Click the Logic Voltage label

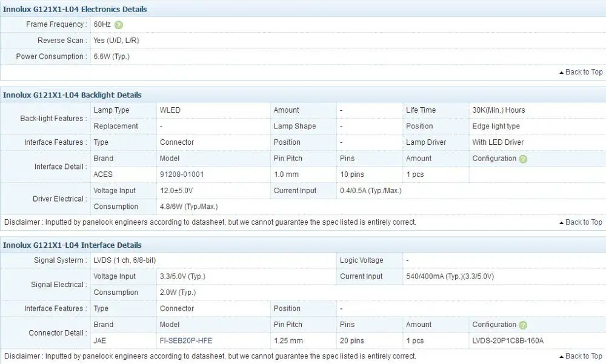click(x=361, y=260)
